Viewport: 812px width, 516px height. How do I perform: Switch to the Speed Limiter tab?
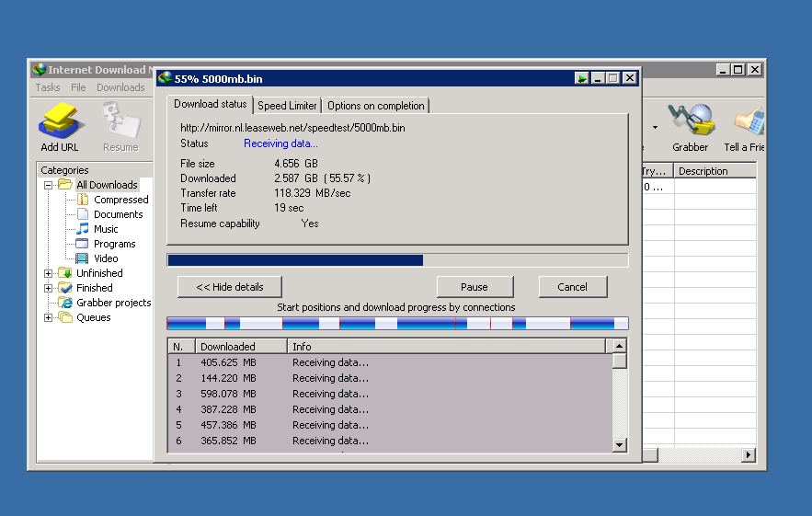point(287,106)
